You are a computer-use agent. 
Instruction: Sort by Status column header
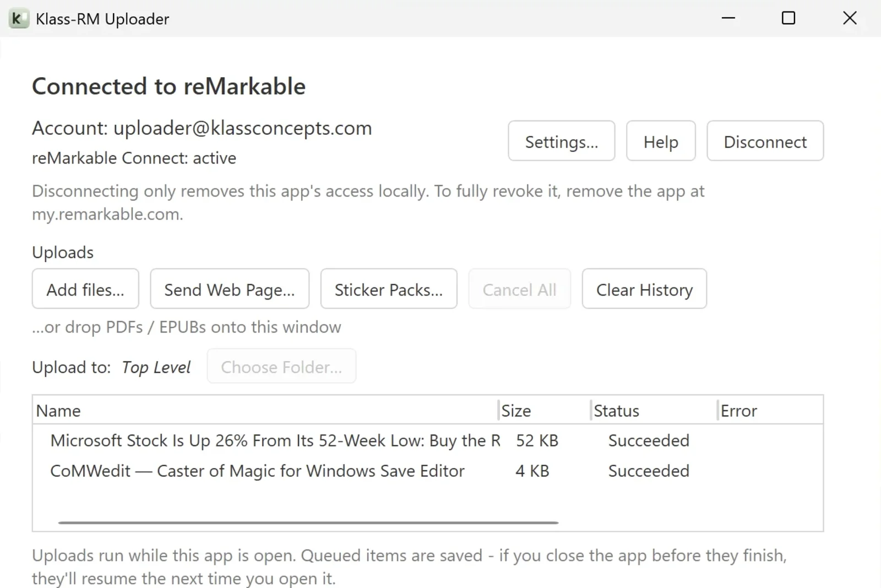(x=654, y=411)
